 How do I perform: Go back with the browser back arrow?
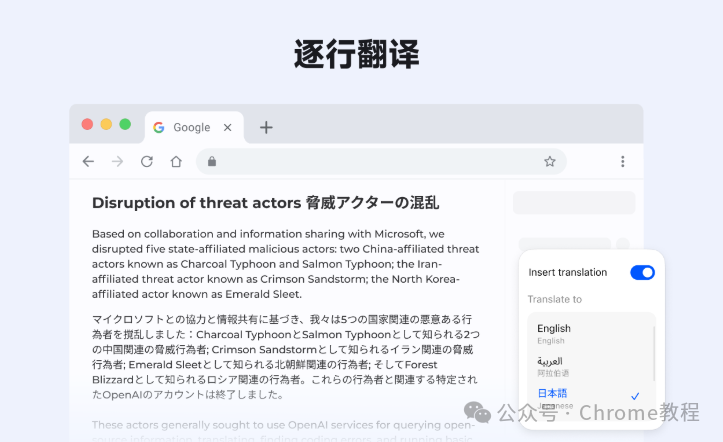(88, 161)
